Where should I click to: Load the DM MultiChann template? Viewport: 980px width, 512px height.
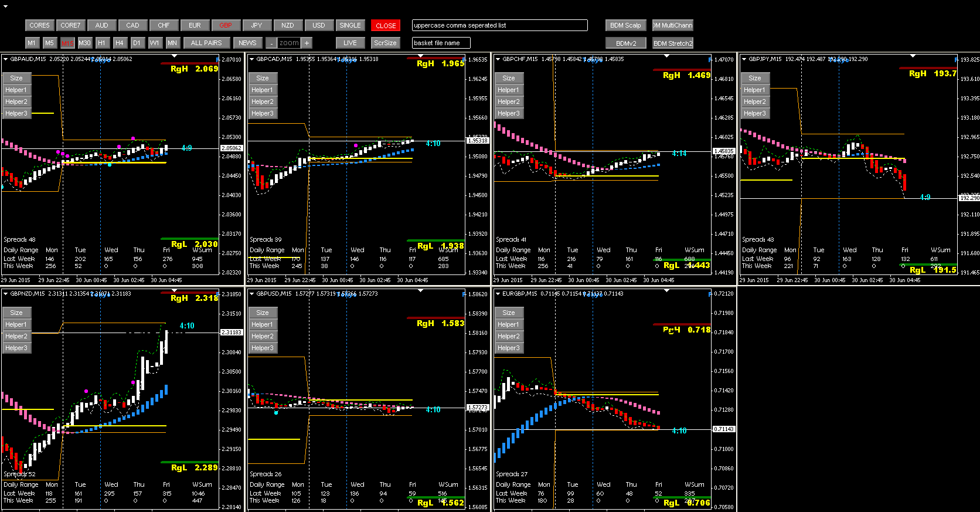coord(673,25)
